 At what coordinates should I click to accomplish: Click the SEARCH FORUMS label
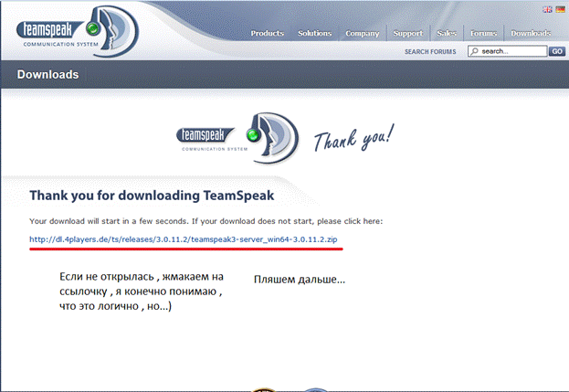430,51
